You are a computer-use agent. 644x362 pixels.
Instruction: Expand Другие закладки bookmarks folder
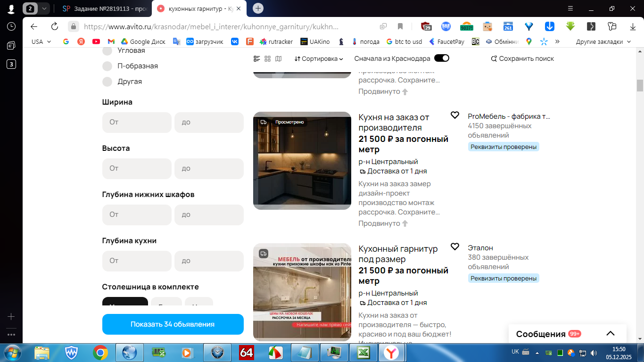point(603,41)
